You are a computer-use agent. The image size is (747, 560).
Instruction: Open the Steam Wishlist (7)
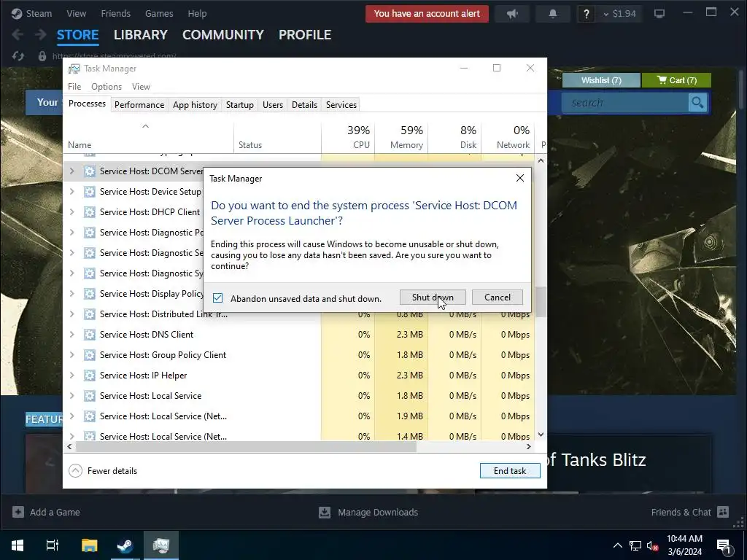point(601,80)
